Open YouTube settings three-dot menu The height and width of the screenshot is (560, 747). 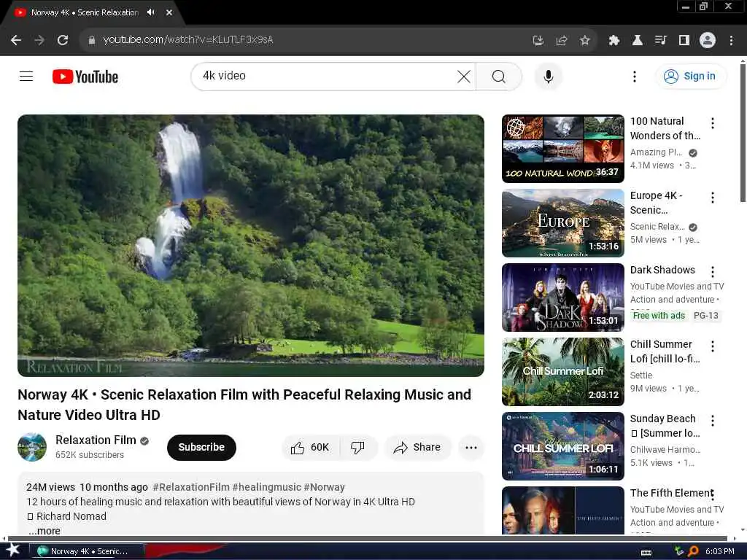tap(634, 76)
